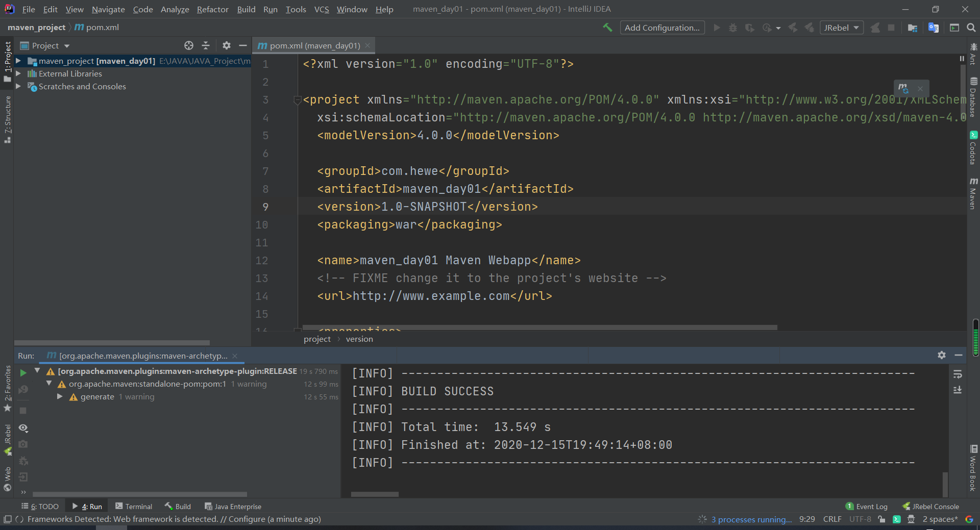Open Search Everywhere magnifier icon
This screenshot has height=530, width=980.
(971, 28)
